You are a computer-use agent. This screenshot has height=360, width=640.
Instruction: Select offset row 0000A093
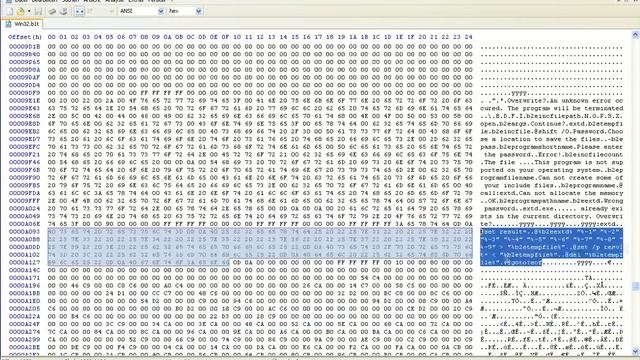[25, 231]
